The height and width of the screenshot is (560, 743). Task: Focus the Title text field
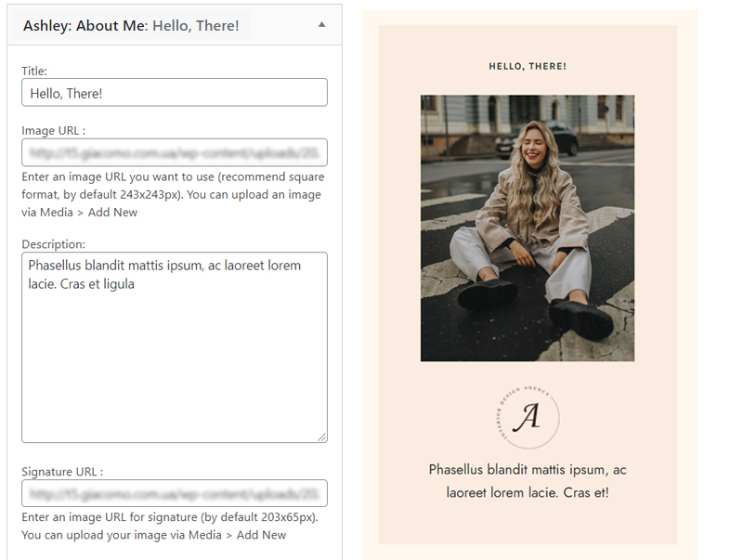[x=174, y=93]
